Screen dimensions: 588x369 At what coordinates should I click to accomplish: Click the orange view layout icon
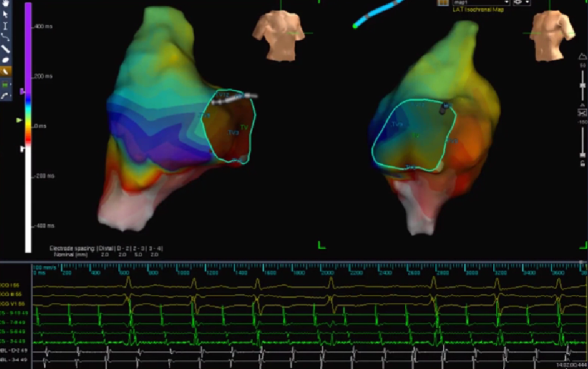(443, 2)
